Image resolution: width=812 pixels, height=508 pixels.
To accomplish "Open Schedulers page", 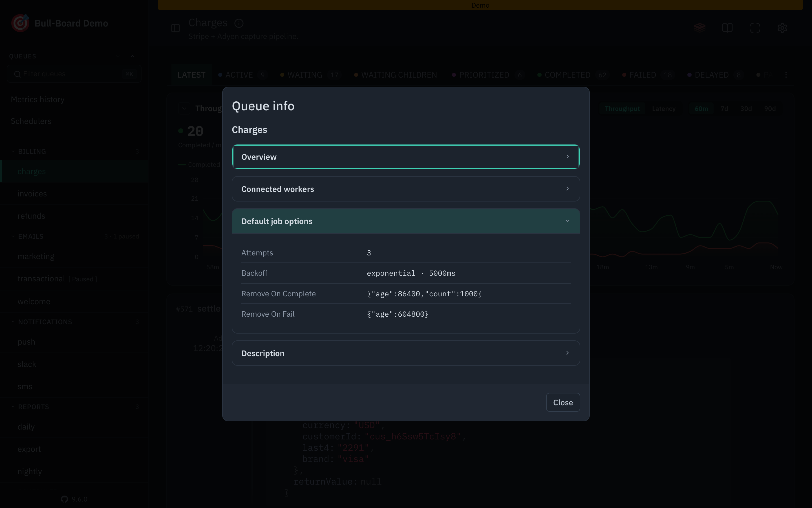I will pos(31,121).
